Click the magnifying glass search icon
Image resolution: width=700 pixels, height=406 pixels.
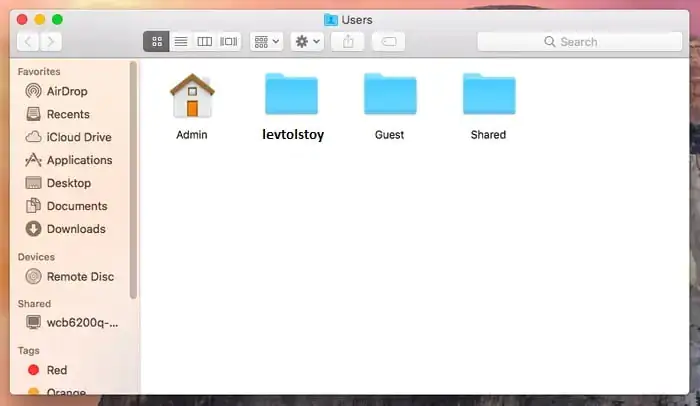tap(550, 42)
